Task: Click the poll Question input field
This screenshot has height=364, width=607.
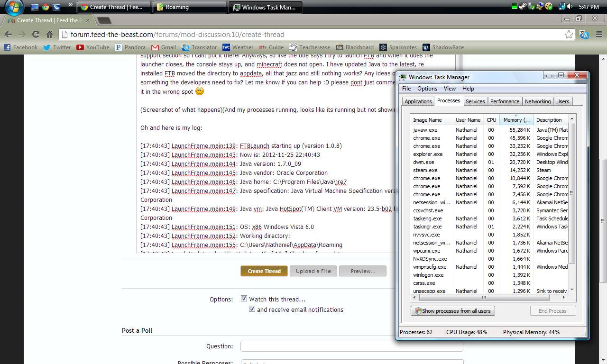Action: (351, 346)
